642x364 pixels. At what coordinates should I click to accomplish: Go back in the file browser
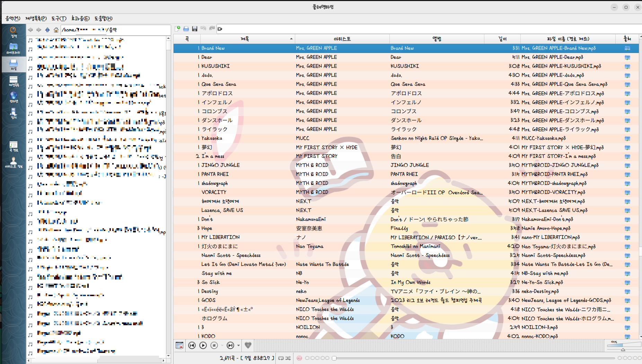30,30
